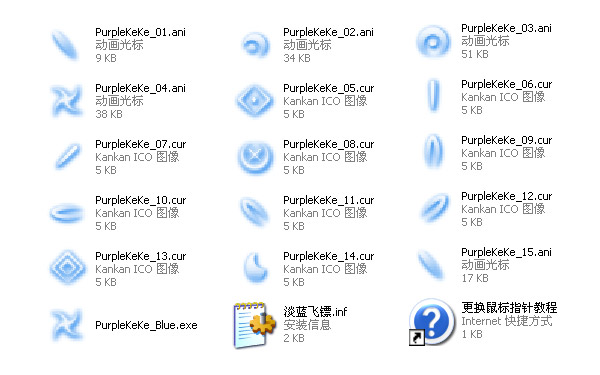Screen dimensions: 600x375
Task: Click the PurpleKeKe_15.ani file label
Action: (506, 253)
